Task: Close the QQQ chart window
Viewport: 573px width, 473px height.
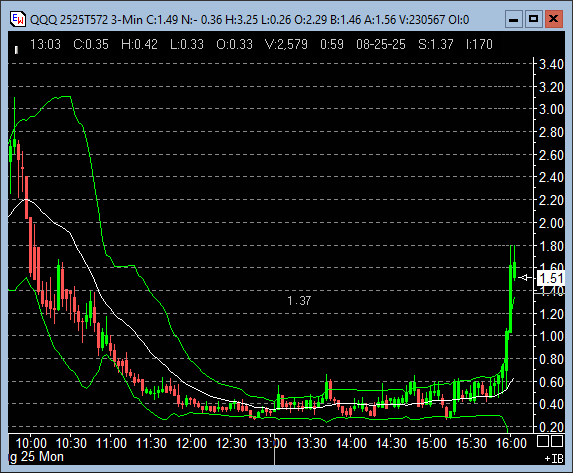Action: tap(554, 19)
